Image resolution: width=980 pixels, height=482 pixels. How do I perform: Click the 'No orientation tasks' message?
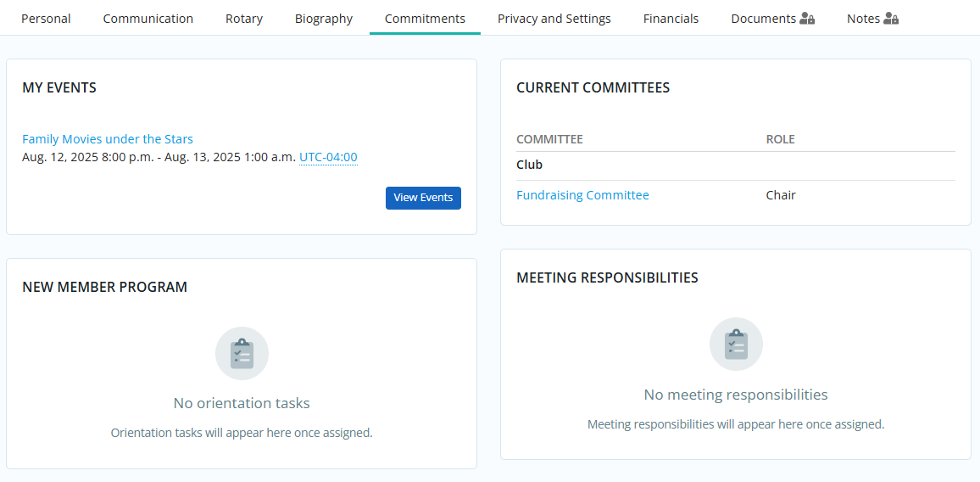pos(242,403)
